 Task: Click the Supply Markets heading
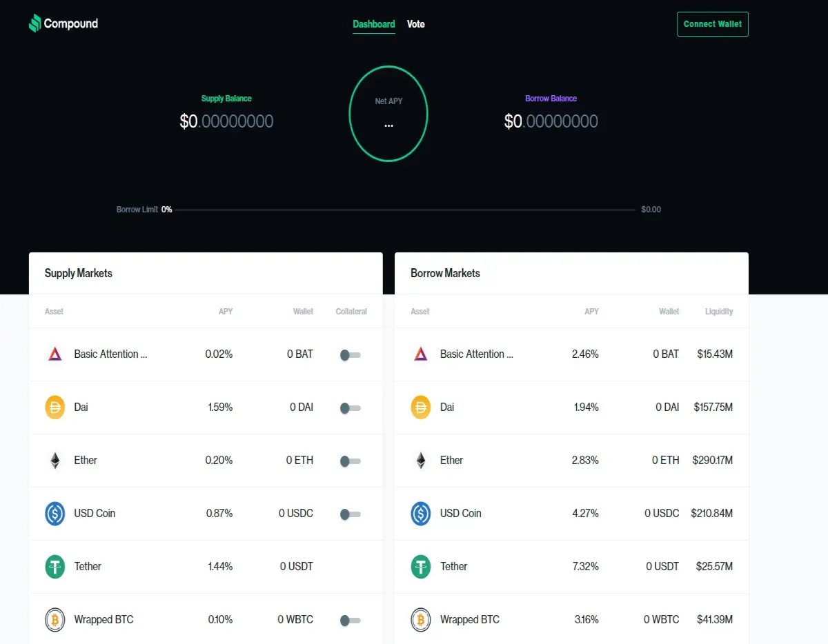pyautogui.click(x=79, y=273)
